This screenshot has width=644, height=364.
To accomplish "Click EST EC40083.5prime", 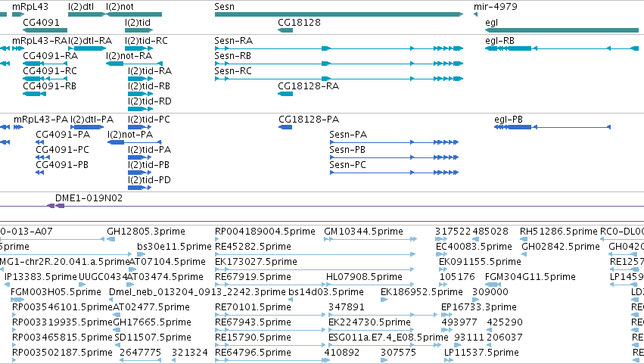I will tap(474, 247).
